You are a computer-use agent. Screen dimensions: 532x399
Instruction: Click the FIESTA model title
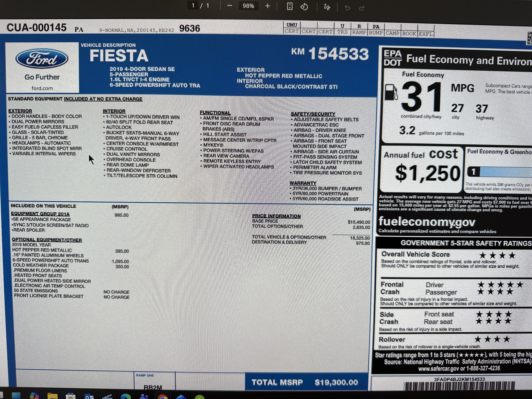click(x=119, y=56)
